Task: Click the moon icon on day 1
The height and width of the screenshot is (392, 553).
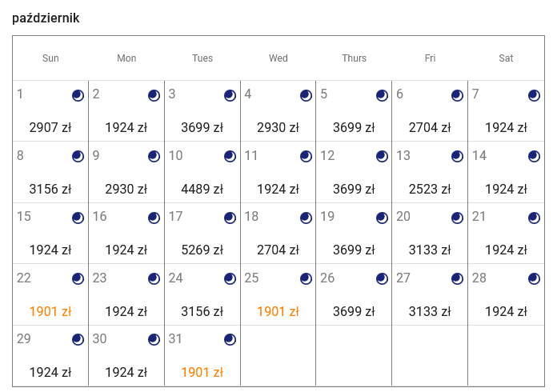Action: pos(78,95)
